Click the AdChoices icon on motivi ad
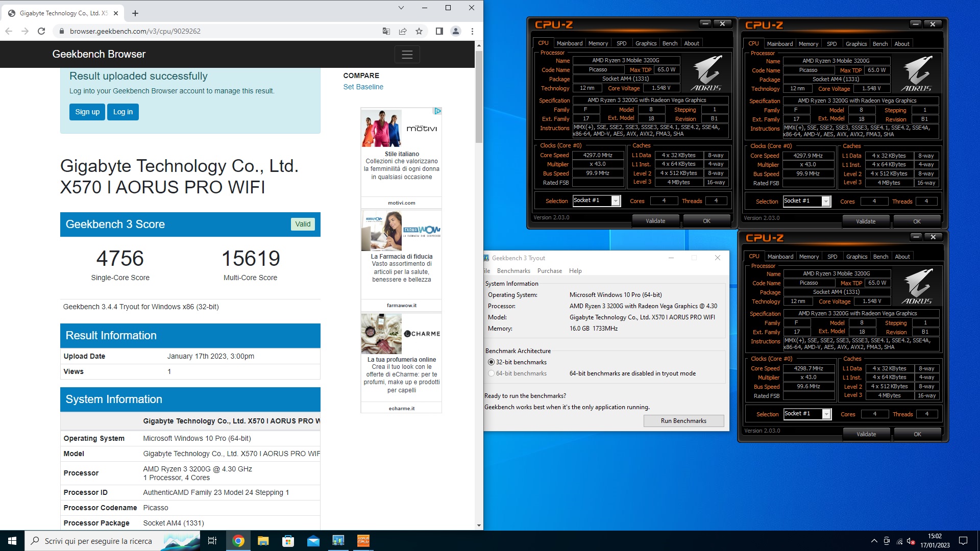This screenshot has height=551, width=980. coord(437,111)
